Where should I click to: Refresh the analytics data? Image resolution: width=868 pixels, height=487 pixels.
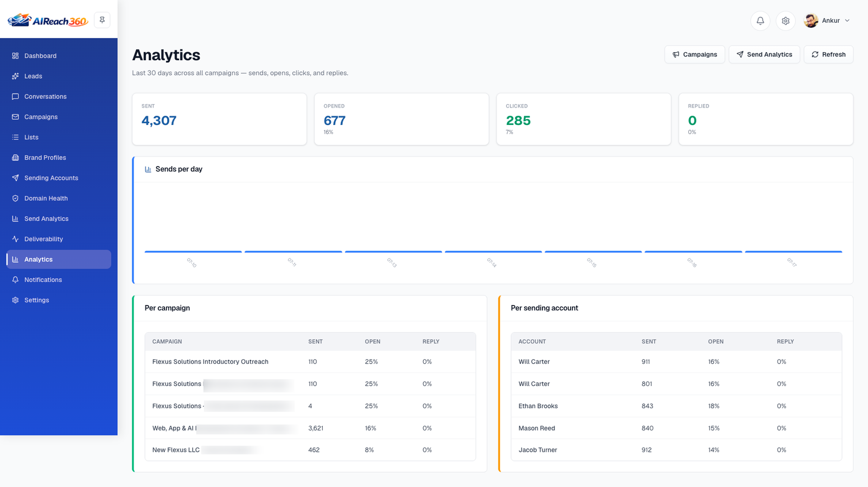(x=828, y=54)
